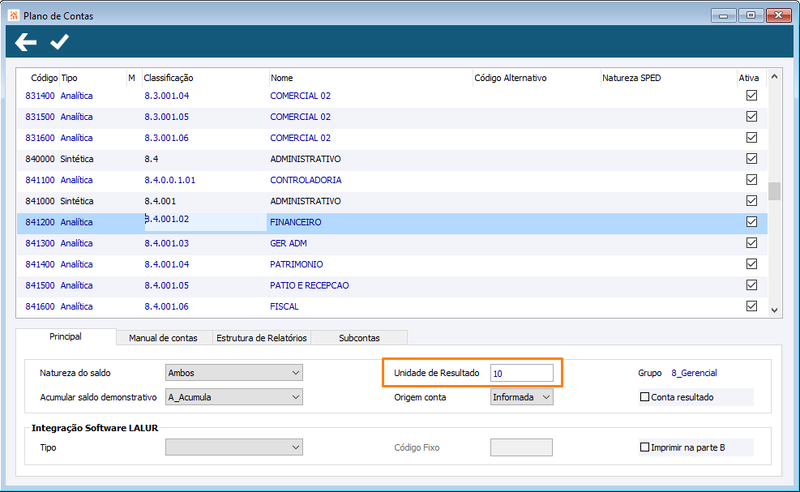Toggle Ativa checkbox for account 831600

click(x=751, y=137)
